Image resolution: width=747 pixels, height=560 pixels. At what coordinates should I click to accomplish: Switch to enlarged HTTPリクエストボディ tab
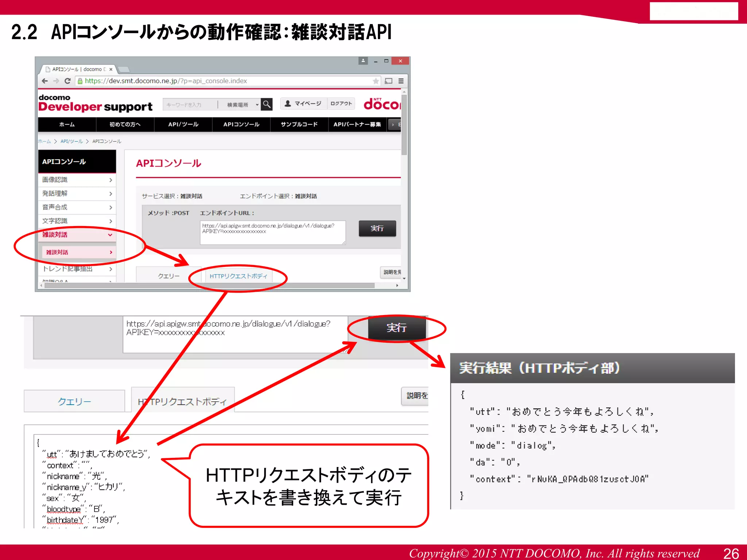(x=183, y=401)
